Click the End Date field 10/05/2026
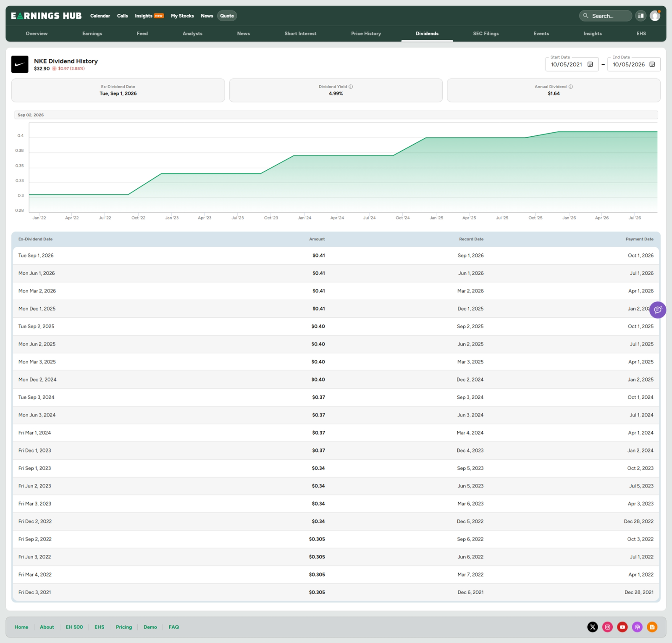Image resolution: width=672 pixels, height=643 pixels. (634, 64)
